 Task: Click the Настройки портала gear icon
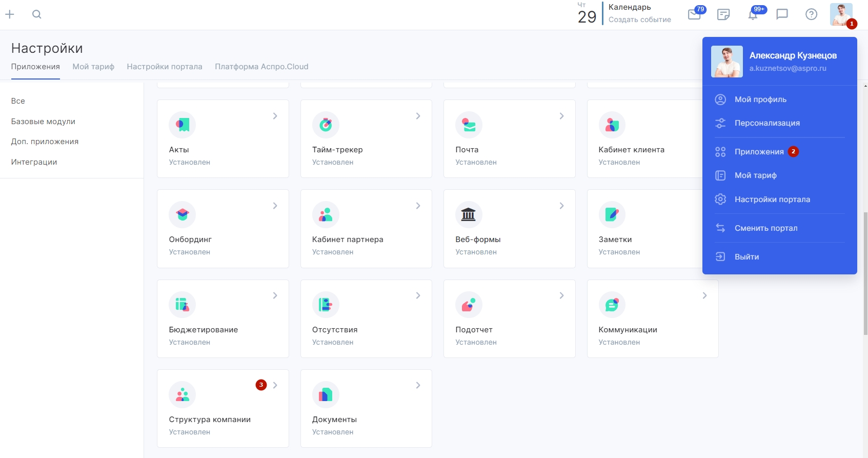(720, 199)
